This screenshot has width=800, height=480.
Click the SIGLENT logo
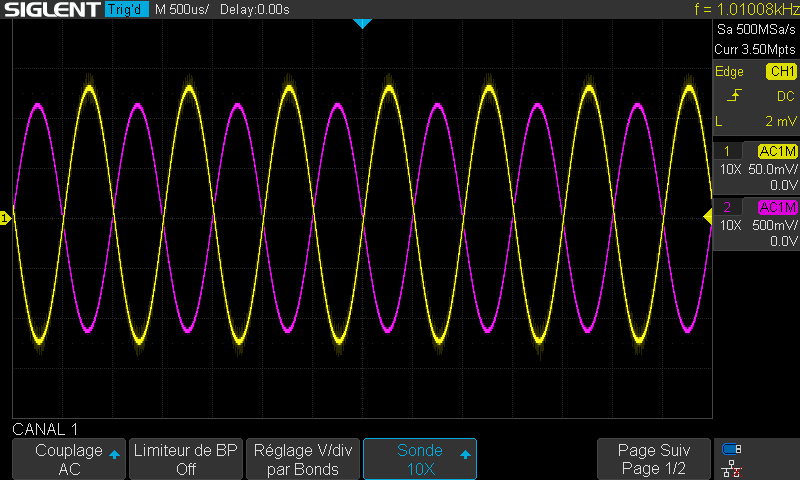pyautogui.click(x=50, y=10)
